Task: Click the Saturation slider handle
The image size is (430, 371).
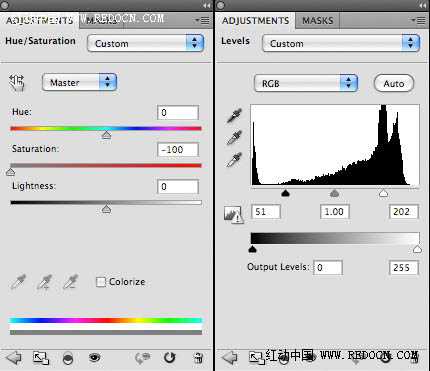Action: pyautogui.click(x=11, y=172)
